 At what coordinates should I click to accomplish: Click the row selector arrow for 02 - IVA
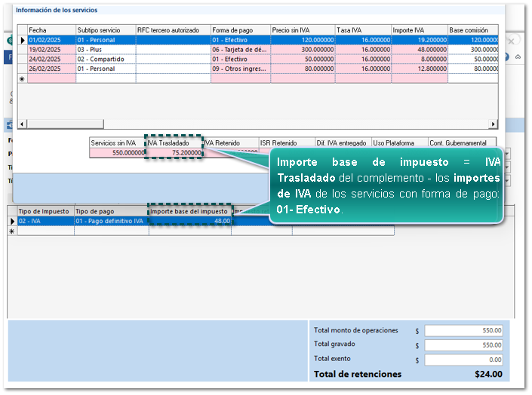coord(12,222)
